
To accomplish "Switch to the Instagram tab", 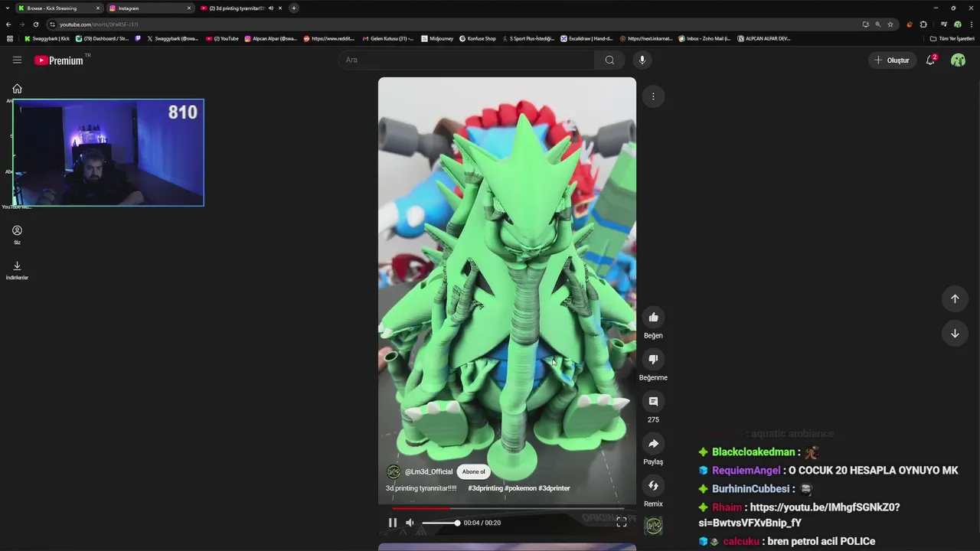I will coord(150,8).
